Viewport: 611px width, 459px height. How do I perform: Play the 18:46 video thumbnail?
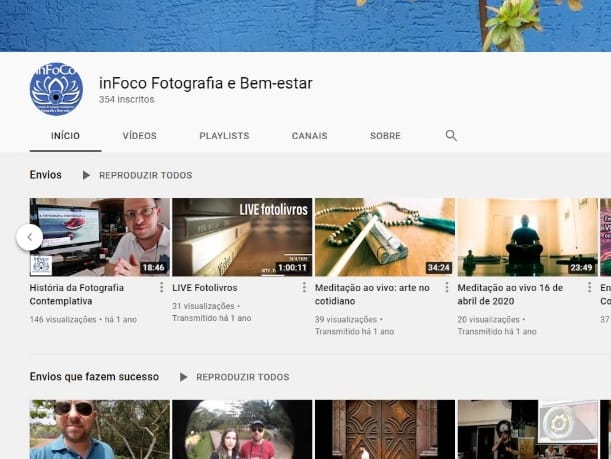click(x=100, y=237)
